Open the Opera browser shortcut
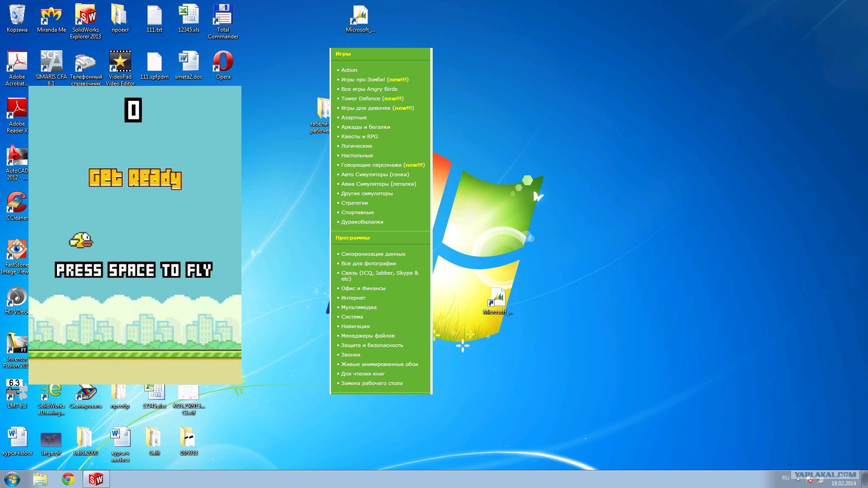Viewport: 868px width, 488px height. click(x=223, y=62)
